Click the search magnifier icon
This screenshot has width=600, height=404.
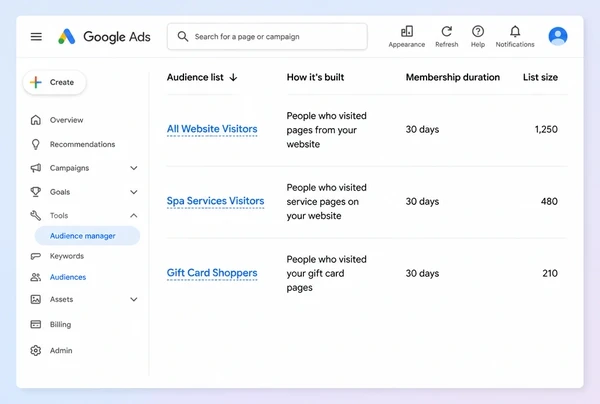(183, 37)
